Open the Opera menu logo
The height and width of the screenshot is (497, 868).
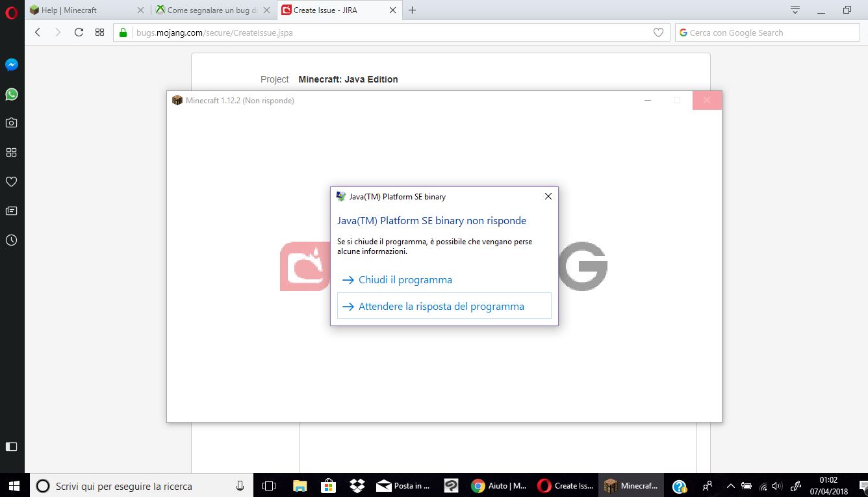pyautogui.click(x=11, y=12)
